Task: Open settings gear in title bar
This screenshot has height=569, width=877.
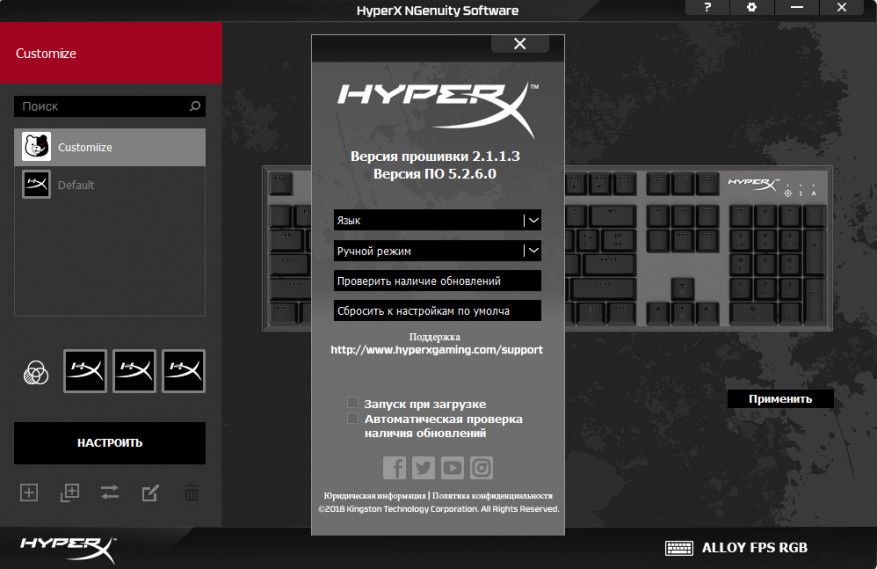Action: (x=752, y=7)
